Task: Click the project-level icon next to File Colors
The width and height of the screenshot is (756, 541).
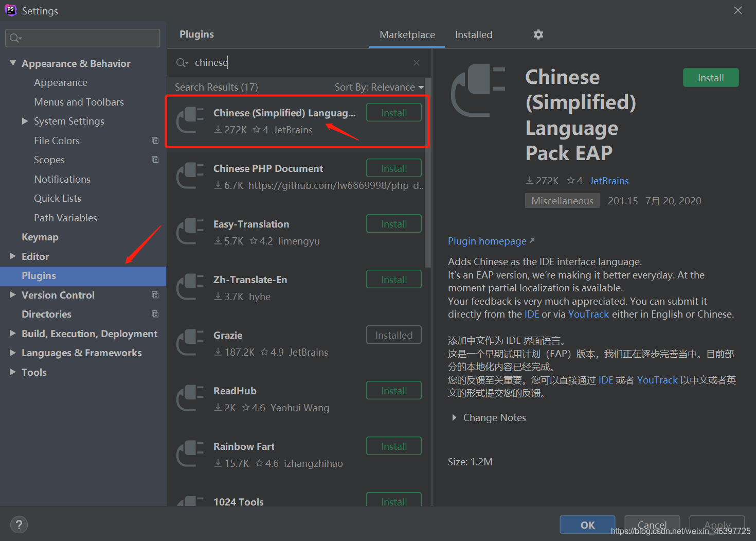Action: point(155,140)
